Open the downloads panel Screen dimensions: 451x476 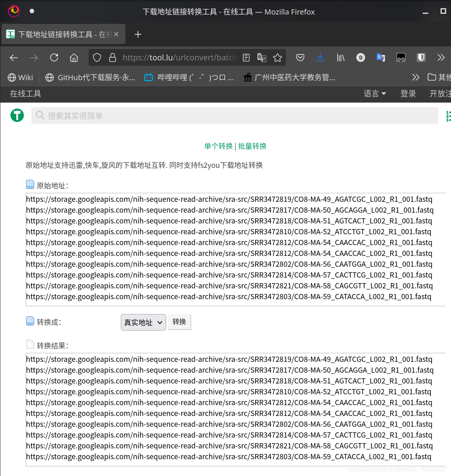[320, 57]
